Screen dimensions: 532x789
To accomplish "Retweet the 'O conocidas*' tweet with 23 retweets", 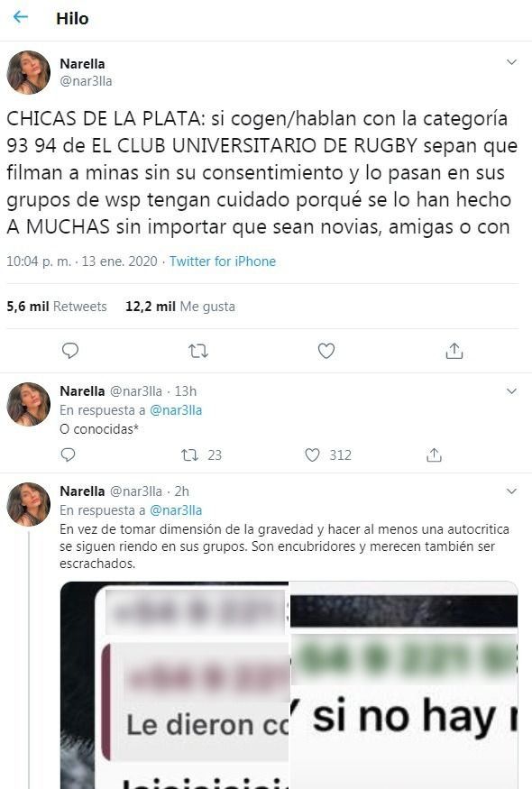I will coord(201,454).
